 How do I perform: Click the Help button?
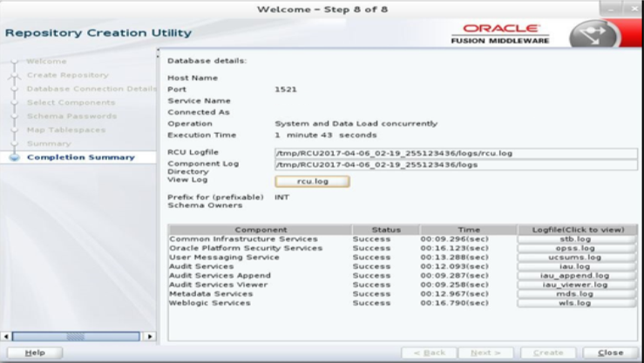35,353
